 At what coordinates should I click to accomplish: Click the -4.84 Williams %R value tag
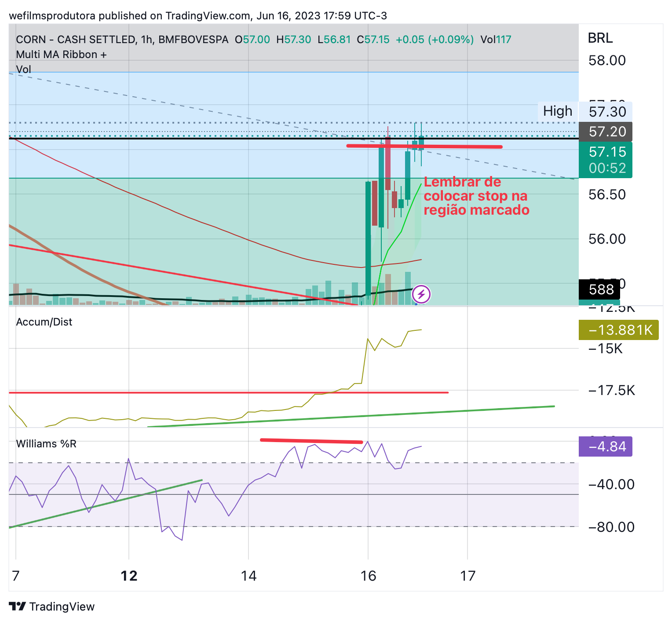coord(606,446)
